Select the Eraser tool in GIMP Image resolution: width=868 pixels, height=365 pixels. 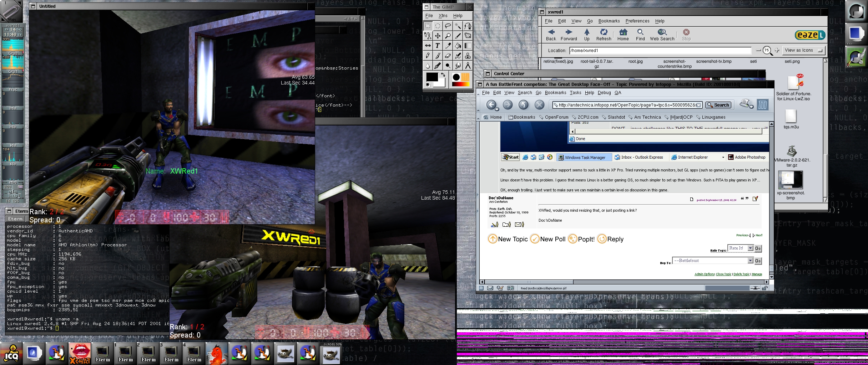tap(448, 56)
